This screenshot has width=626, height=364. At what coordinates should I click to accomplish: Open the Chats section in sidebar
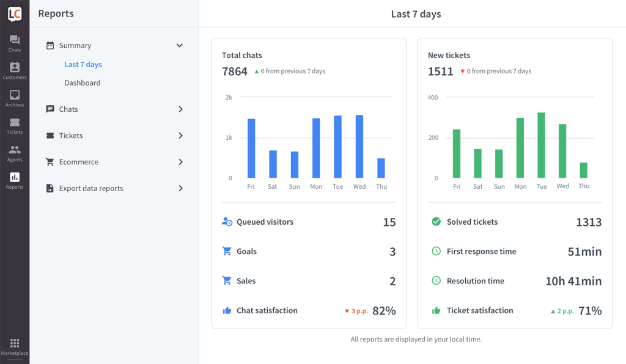15,43
